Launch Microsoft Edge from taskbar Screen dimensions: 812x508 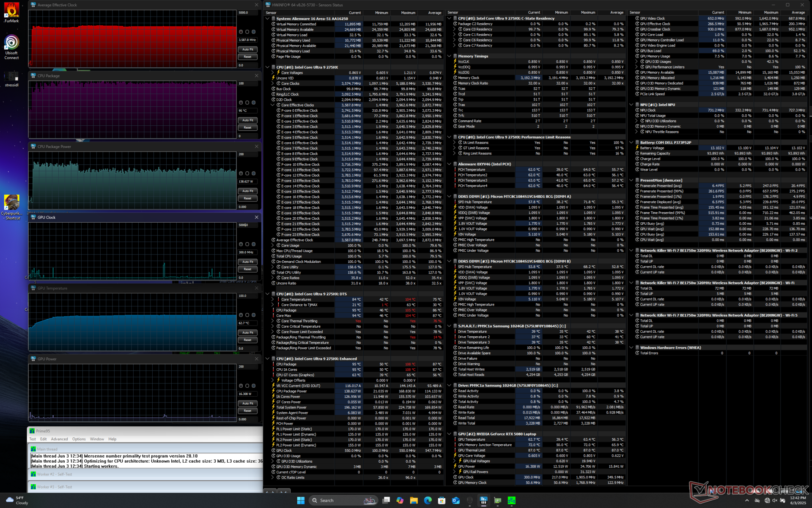coord(428,500)
